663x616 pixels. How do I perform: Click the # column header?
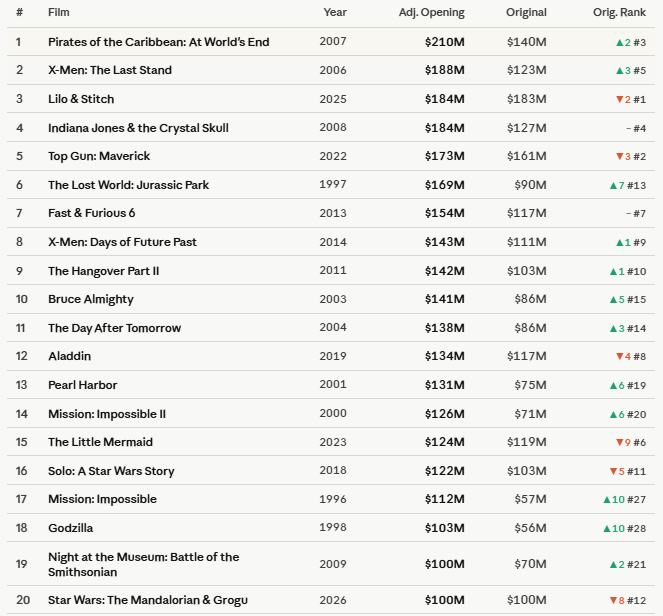pos(19,12)
